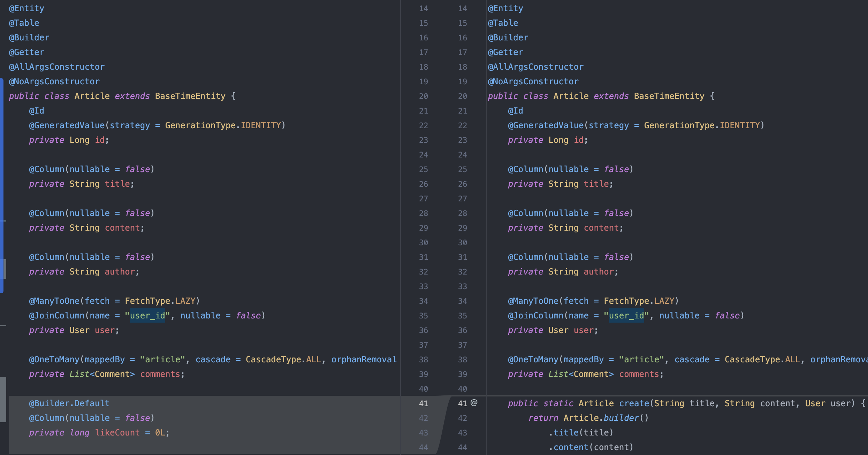The image size is (868, 455).
Task: Place cursor on likeCount in left pane
Action: pos(117,433)
